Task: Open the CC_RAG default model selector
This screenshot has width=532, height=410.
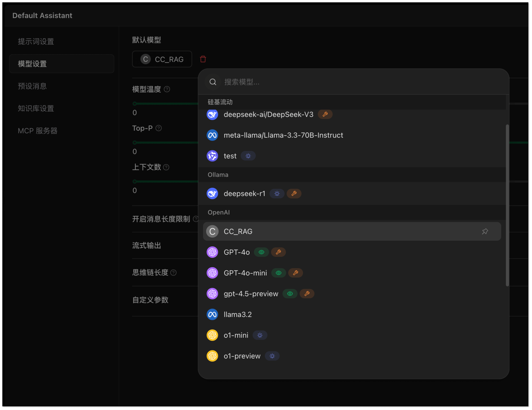Action: (162, 59)
